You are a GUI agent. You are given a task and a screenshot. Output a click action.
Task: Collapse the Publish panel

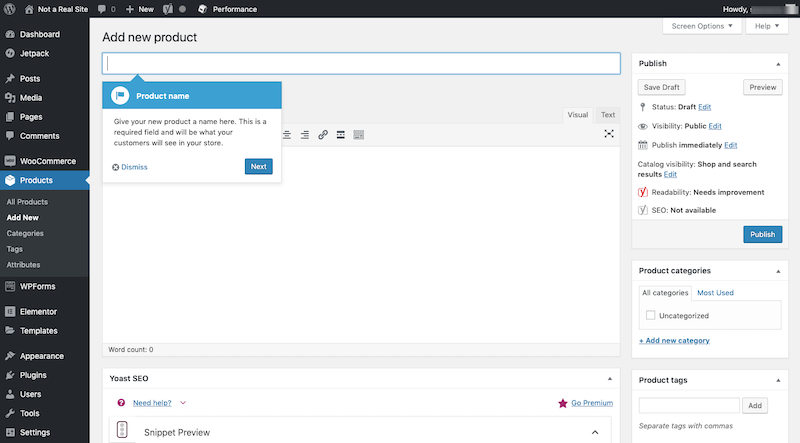point(776,64)
